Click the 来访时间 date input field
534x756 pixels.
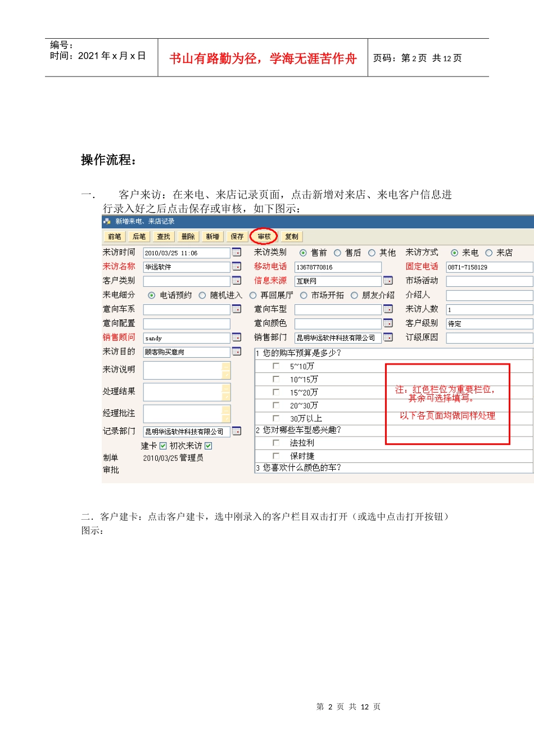(x=187, y=253)
